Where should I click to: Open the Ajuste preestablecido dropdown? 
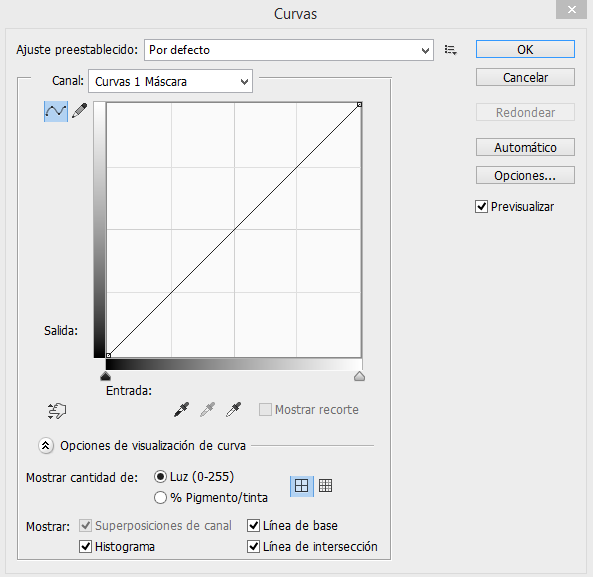(289, 50)
